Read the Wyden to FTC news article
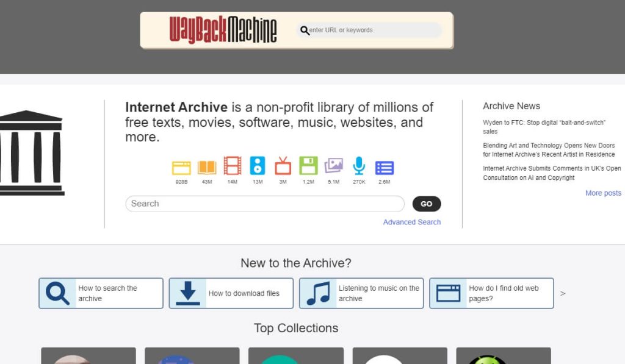The height and width of the screenshot is (364, 625). tap(544, 127)
